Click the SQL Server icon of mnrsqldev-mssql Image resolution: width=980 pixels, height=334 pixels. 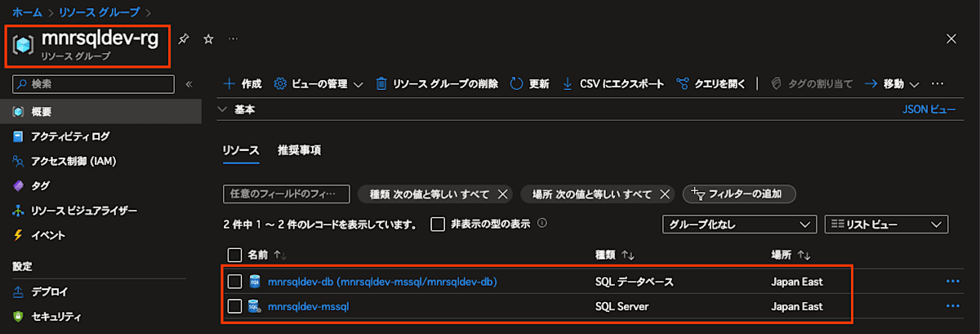tap(255, 306)
